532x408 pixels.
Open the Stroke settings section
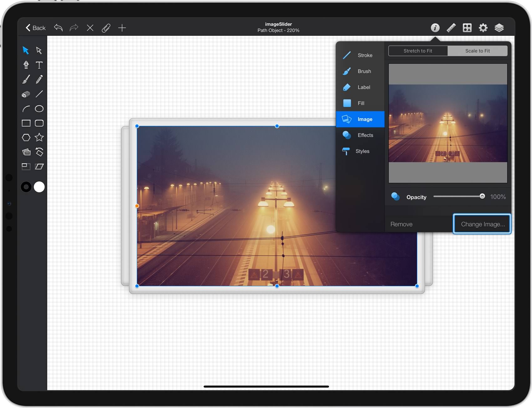360,55
